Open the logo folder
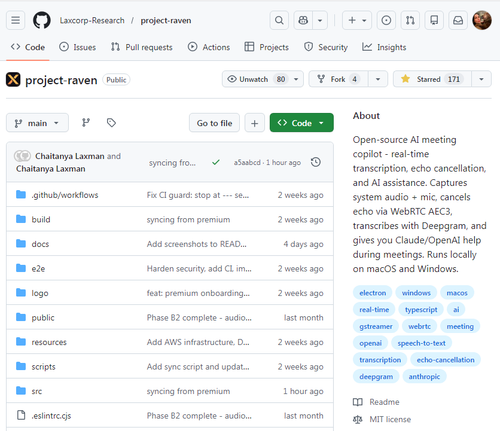 [x=40, y=293]
